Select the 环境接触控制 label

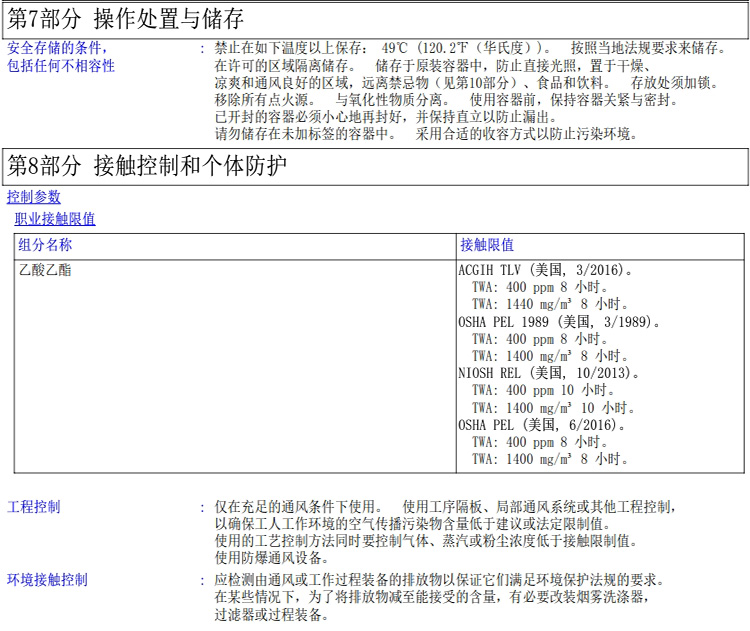coord(47,580)
